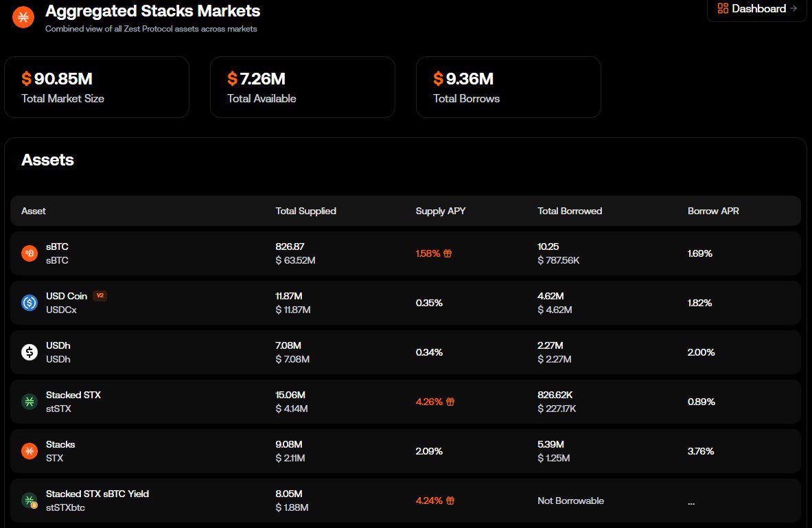Click the gift icon beside 1.58% APY
812x528 pixels.
[x=448, y=253]
